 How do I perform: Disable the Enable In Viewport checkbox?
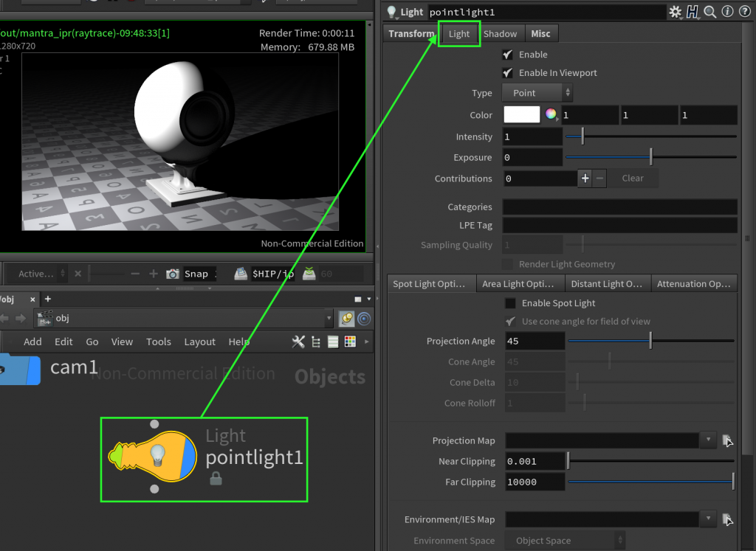click(508, 73)
